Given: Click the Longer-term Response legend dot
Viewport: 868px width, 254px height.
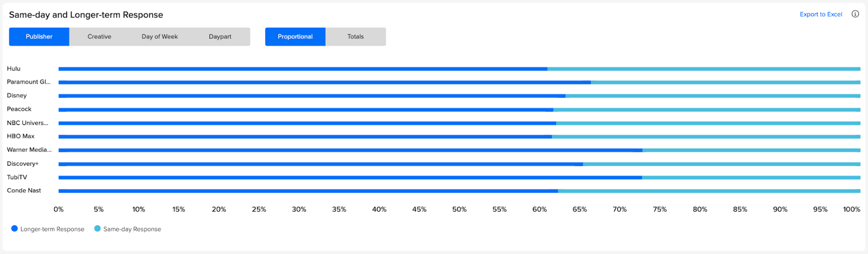Looking at the screenshot, I should [15, 228].
